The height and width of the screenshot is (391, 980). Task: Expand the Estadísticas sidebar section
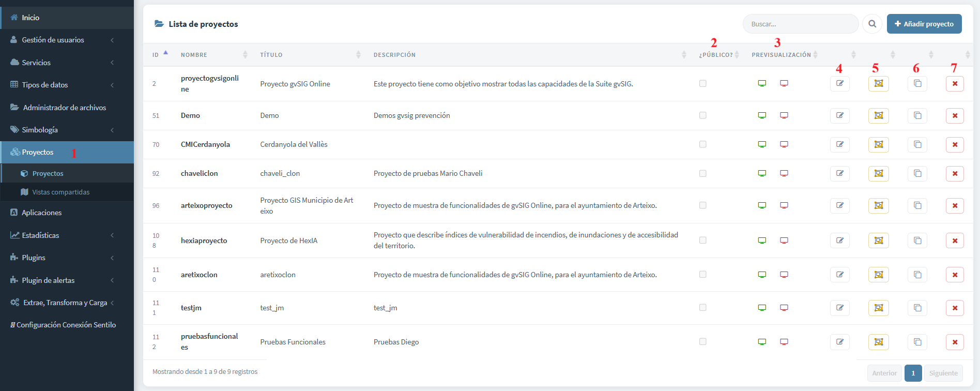click(x=67, y=235)
